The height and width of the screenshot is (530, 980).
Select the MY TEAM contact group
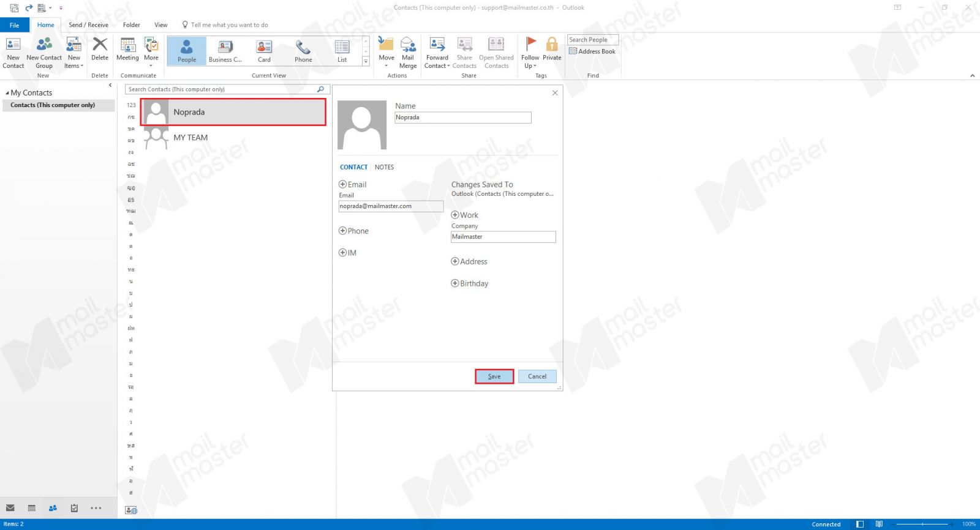click(x=233, y=138)
